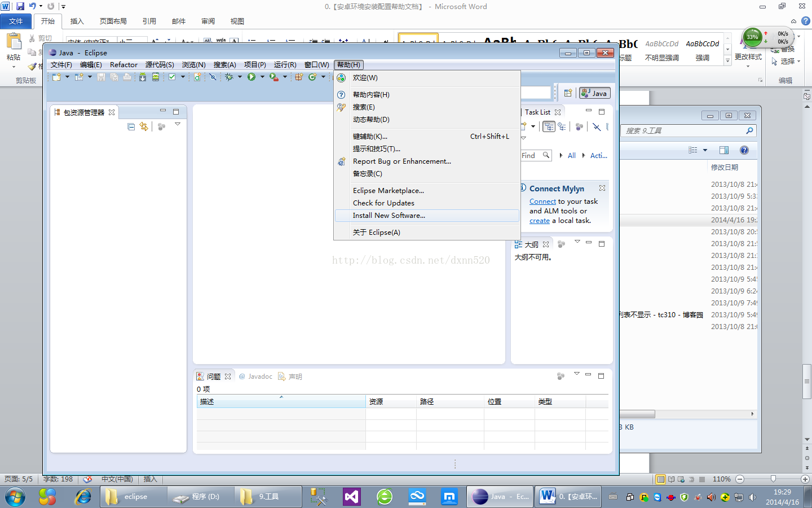Open the Word 插入 ribbon tab

tap(77, 21)
